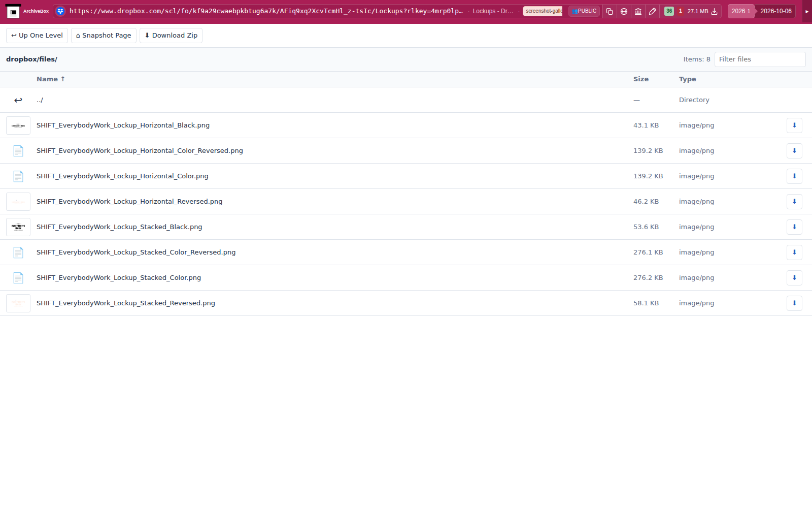Click the Up One Level button
The width and height of the screenshot is (812, 508).
click(37, 36)
